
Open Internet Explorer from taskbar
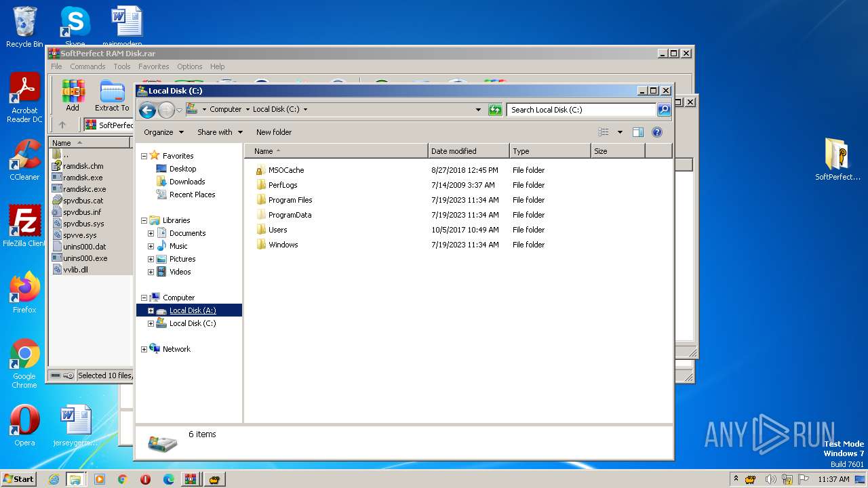54,479
